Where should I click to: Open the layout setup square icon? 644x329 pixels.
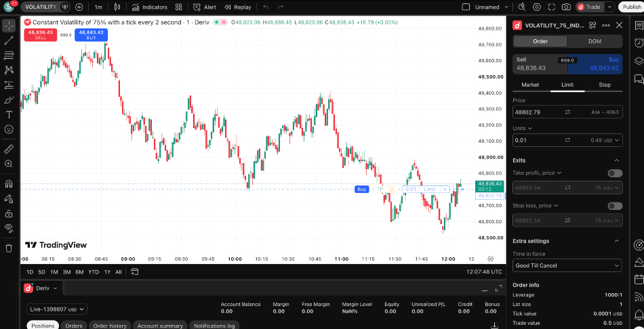[x=466, y=7]
